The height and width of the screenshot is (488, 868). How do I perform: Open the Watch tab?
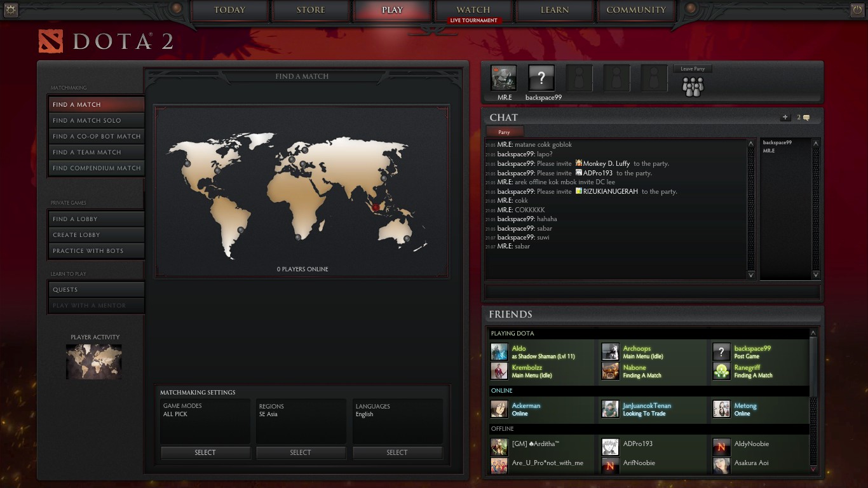(x=473, y=10)
